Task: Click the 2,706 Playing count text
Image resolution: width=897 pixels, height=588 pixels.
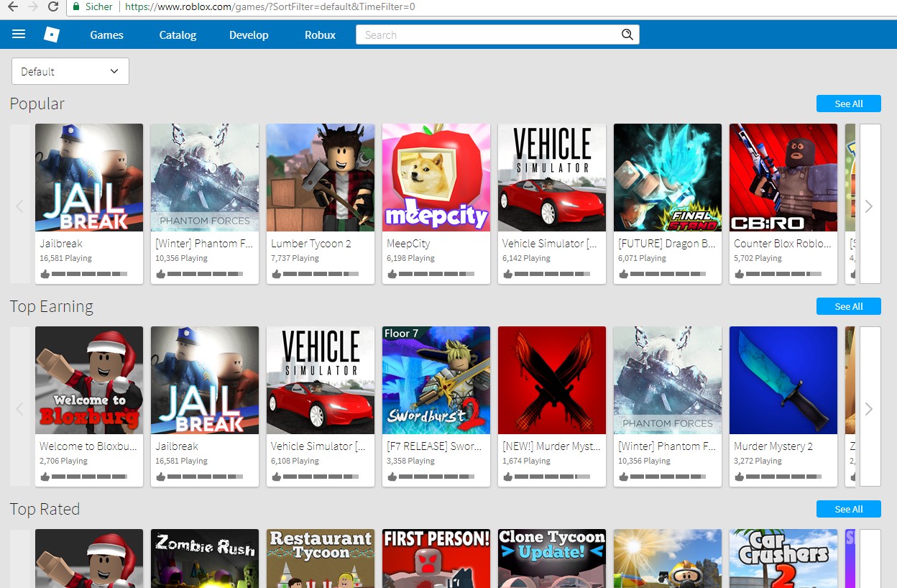Action: [x=63, y=461]
